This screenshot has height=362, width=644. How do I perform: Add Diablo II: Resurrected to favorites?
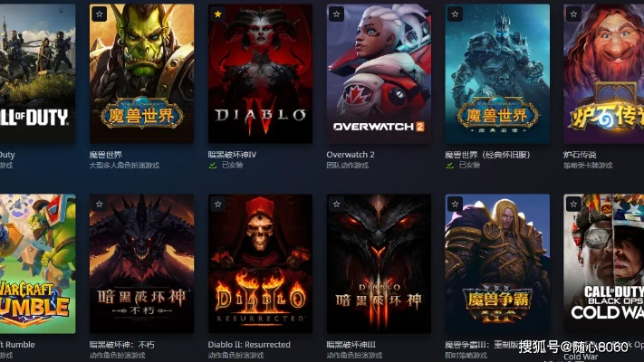pos(217,204)
